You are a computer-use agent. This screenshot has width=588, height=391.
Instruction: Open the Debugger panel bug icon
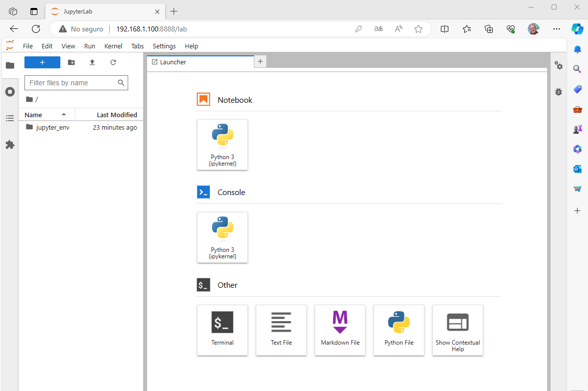point(559,92)
